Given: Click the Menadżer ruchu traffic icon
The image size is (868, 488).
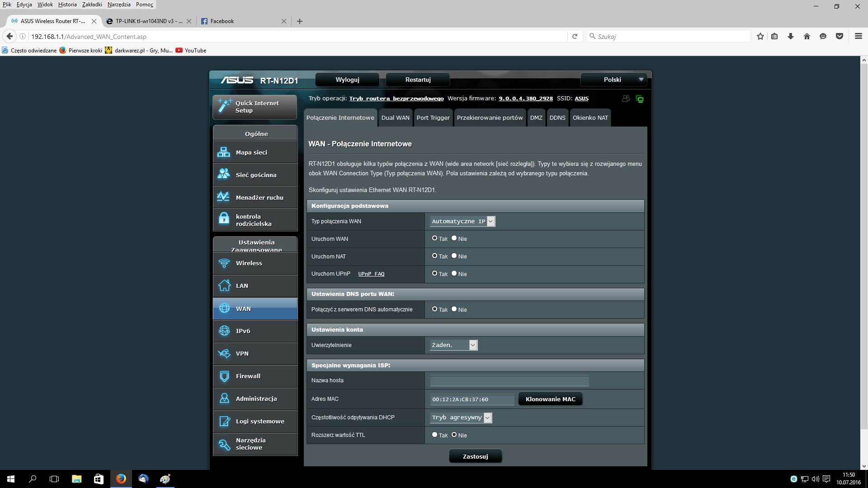Looking at the screenshot, I should pos(224,197).
